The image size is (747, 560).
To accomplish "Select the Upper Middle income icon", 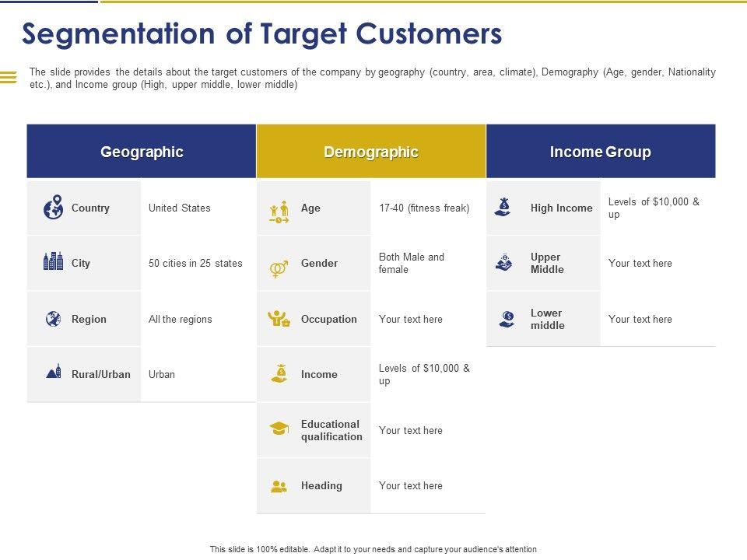I will tap(504, 262).
